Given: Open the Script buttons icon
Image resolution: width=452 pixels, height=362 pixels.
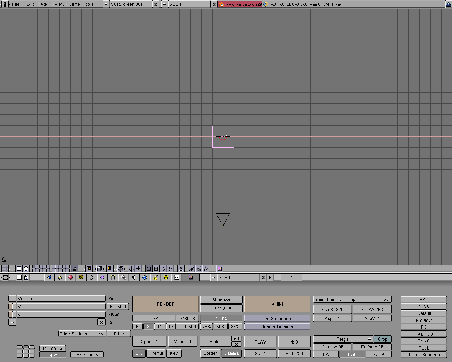Looking at the screenshot, I should (176, 277).
